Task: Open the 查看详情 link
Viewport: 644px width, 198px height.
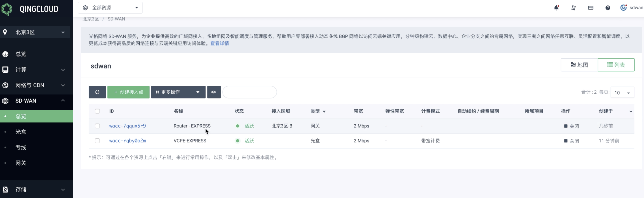Action: point(220,43)
